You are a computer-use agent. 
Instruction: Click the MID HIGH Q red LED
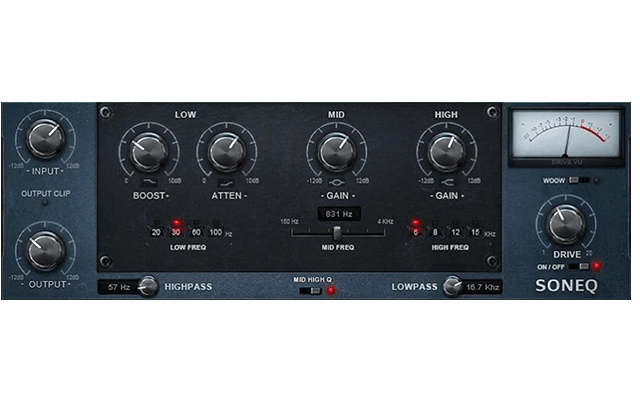(331, 291)
